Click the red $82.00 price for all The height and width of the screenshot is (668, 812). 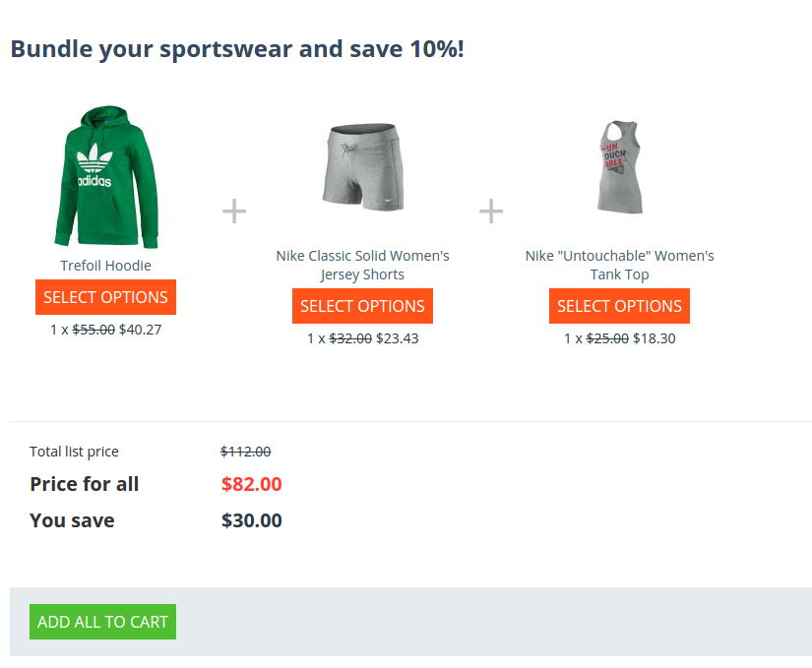[x=252, y=484]
